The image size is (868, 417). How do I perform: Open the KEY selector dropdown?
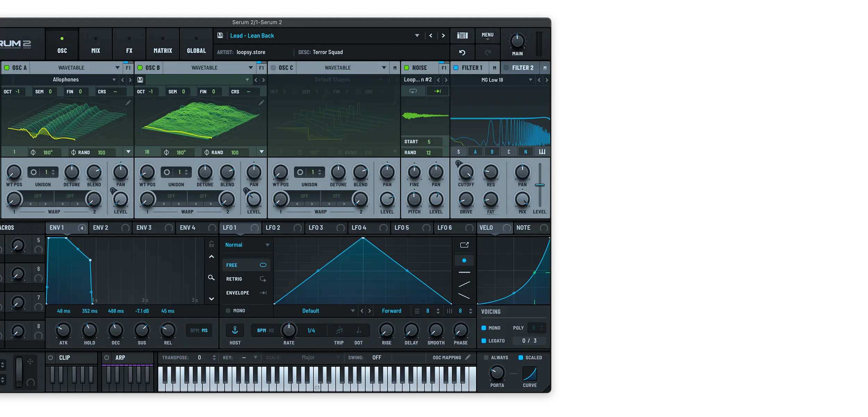[256, 357]
